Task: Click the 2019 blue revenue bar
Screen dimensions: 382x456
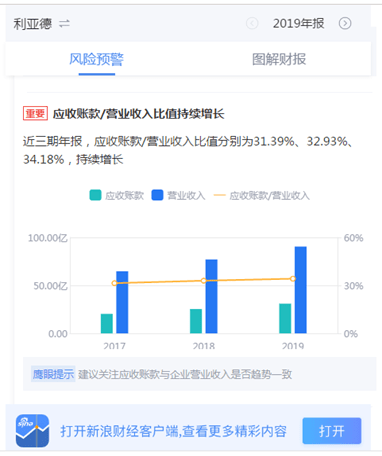Action: click(301, 290)
